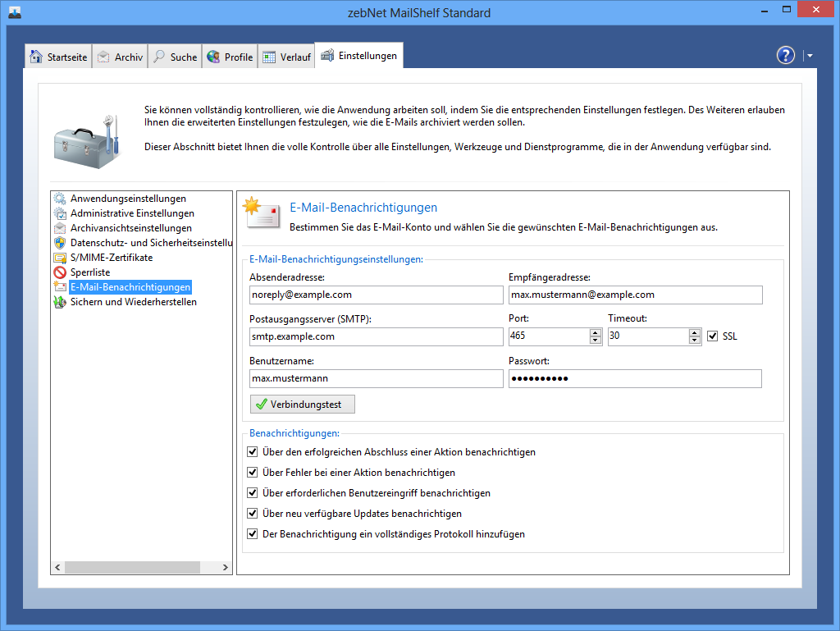The width and height of the screenshot is (840, 631).
Task: Click the Verbindungstest button
Action: tap(303, 405)
